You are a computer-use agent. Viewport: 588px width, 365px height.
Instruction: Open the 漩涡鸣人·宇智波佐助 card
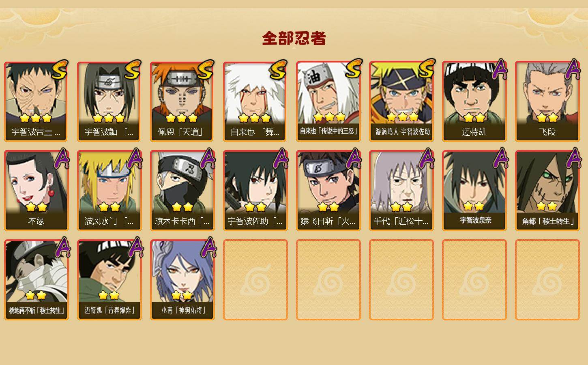(x=401, y=101)
